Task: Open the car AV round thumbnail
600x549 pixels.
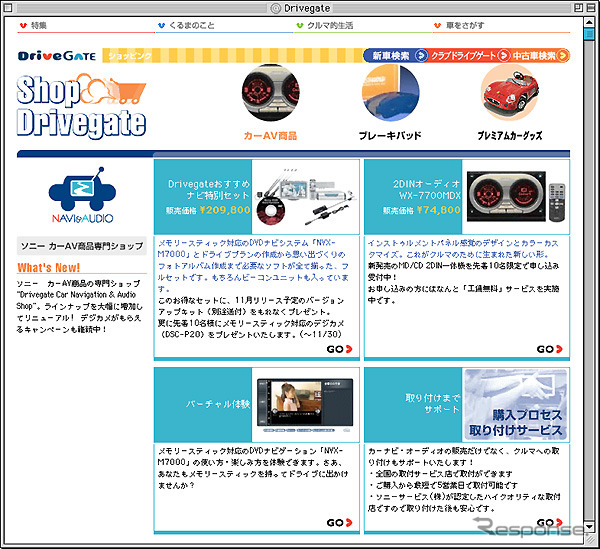Action: pyautogui.click(x=271, y=93)
